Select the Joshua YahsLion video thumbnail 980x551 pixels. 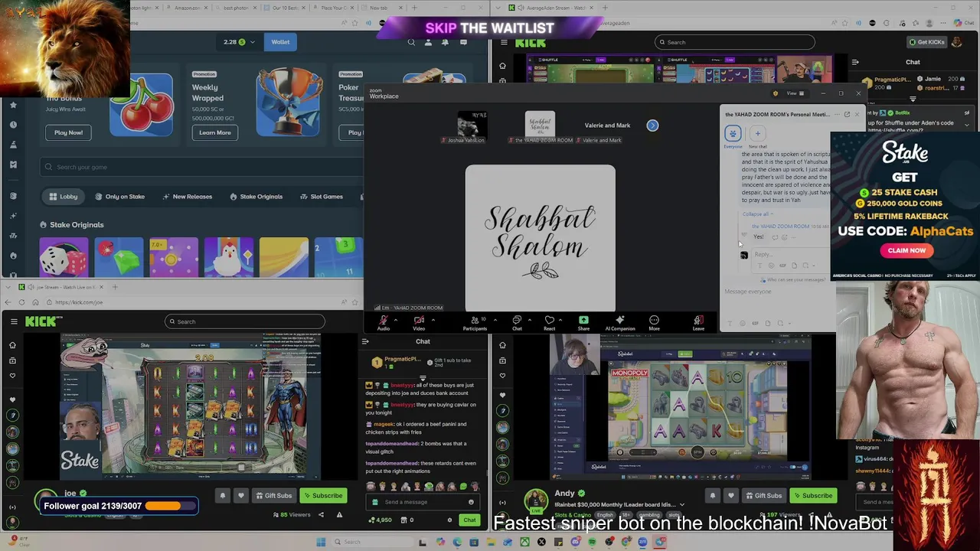472,125
